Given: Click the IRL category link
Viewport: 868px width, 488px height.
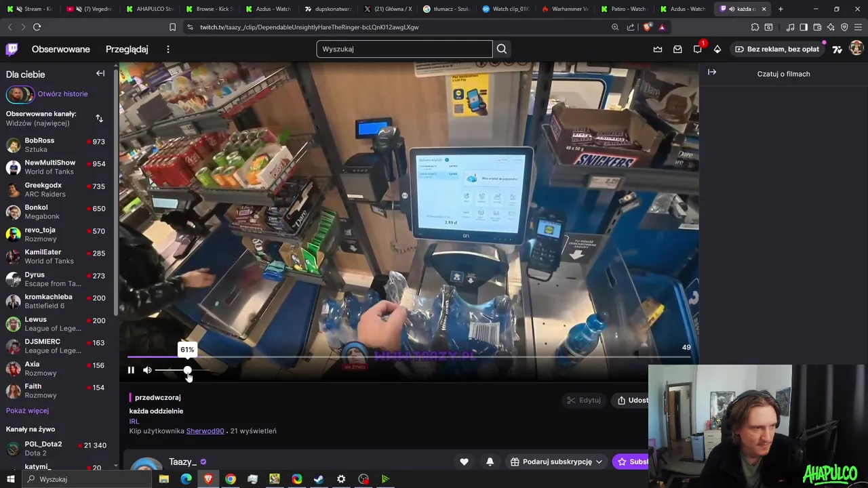Looking at the screenshot, I should tap(134, 421).
